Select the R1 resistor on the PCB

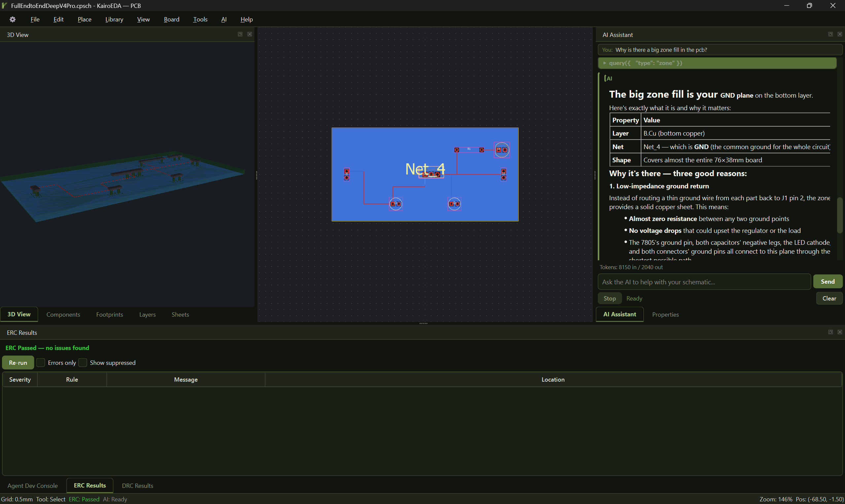click(x=469, y=149)
